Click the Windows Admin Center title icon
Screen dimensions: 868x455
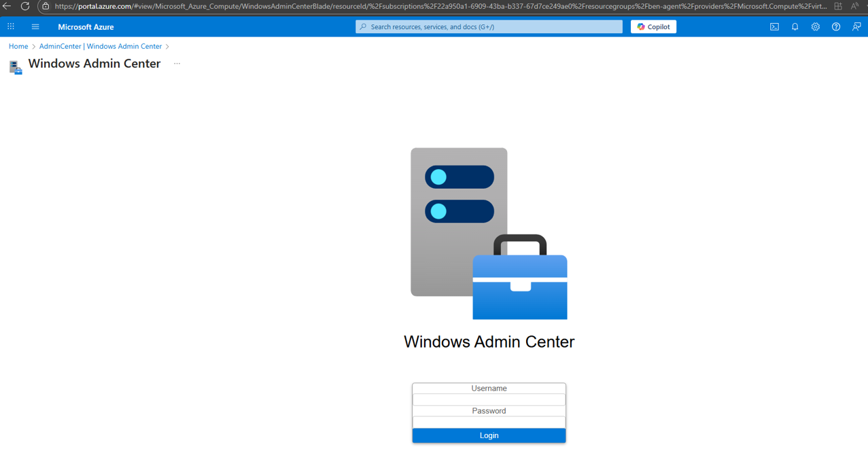click(16, 67)
